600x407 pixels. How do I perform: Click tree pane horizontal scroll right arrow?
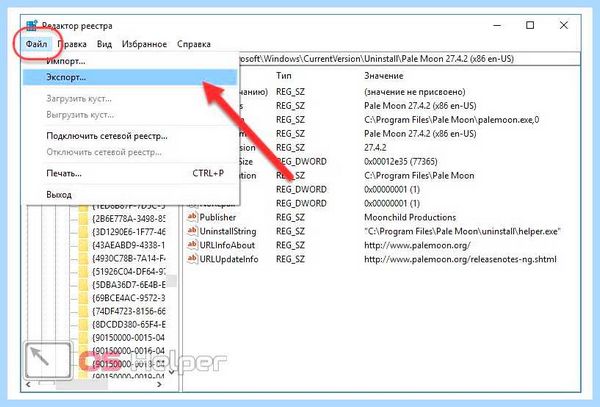[x=160, y=384]
